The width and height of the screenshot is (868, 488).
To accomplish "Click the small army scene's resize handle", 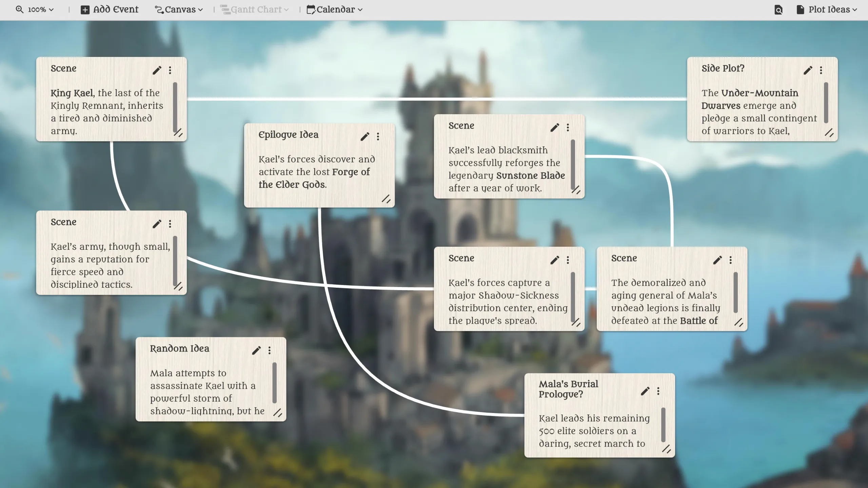I will tap(178, 286).
